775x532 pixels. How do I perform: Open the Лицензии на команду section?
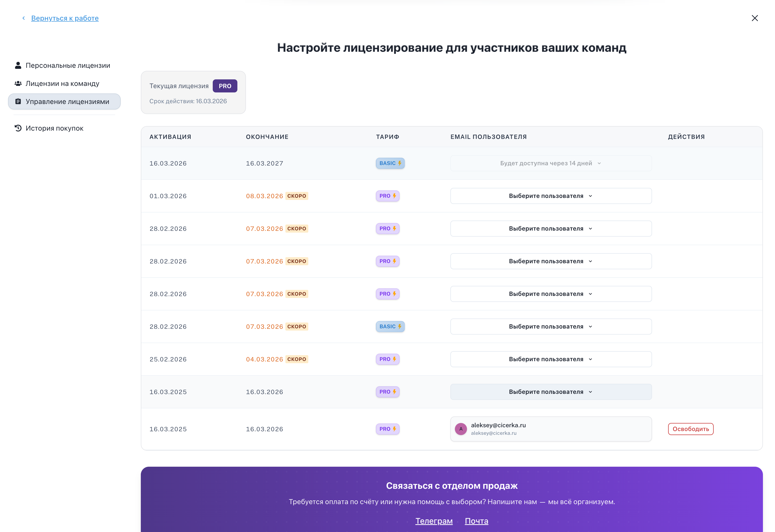point(62,83)
